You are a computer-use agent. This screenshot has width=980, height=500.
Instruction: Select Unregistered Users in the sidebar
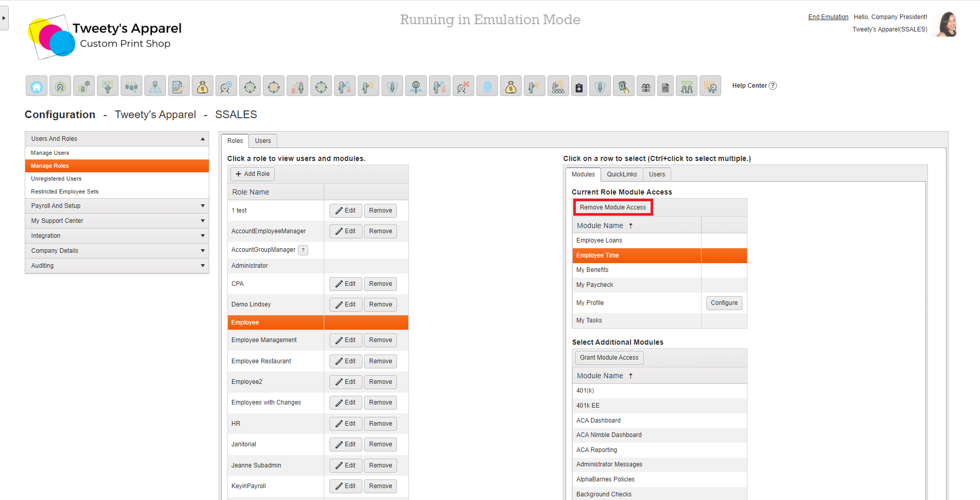click(x=117, y=179)
